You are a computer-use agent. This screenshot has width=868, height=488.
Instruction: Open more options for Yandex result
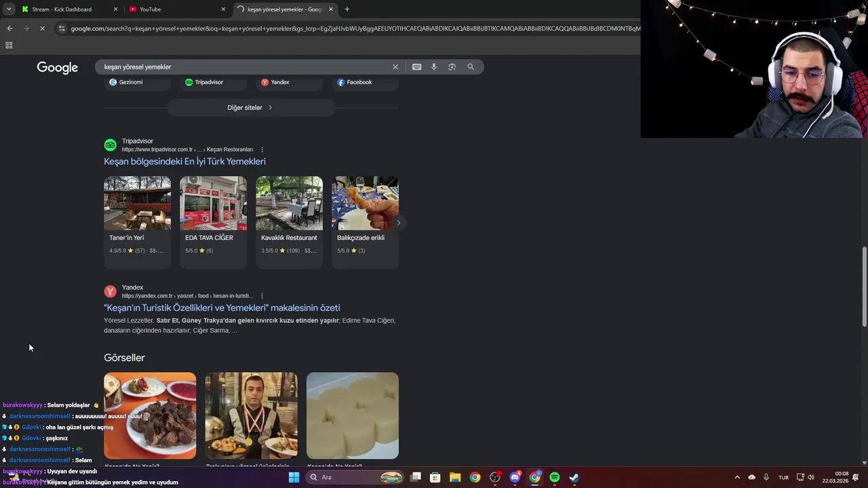[262, 296]
